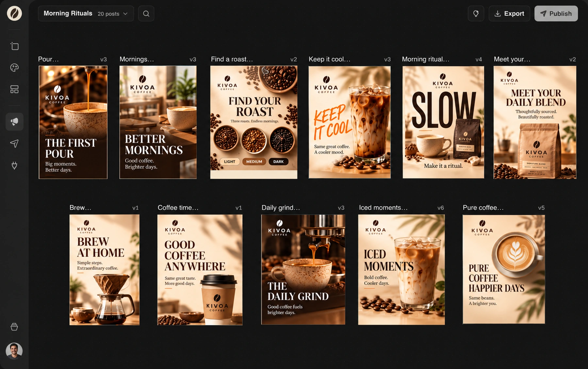Viewport: 588px width, 369px height.
Task: Click the 'Brew…' post title
Action: [x=80, y=207]
